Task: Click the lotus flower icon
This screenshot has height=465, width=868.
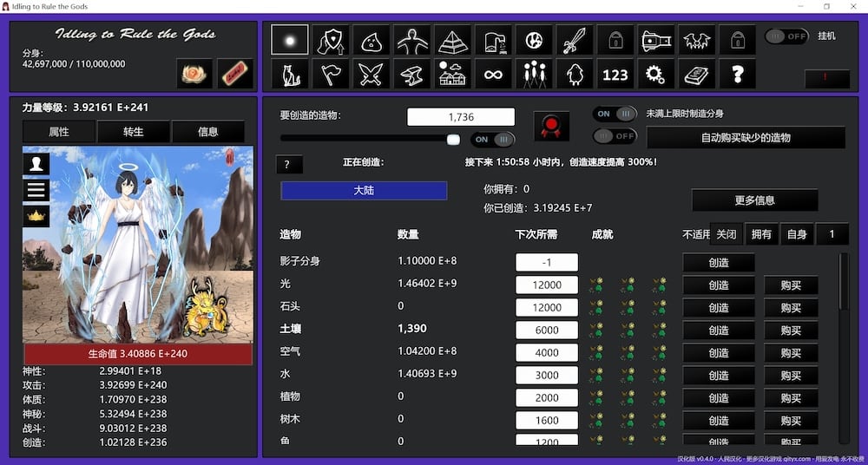Action: (x=194, y=73)
